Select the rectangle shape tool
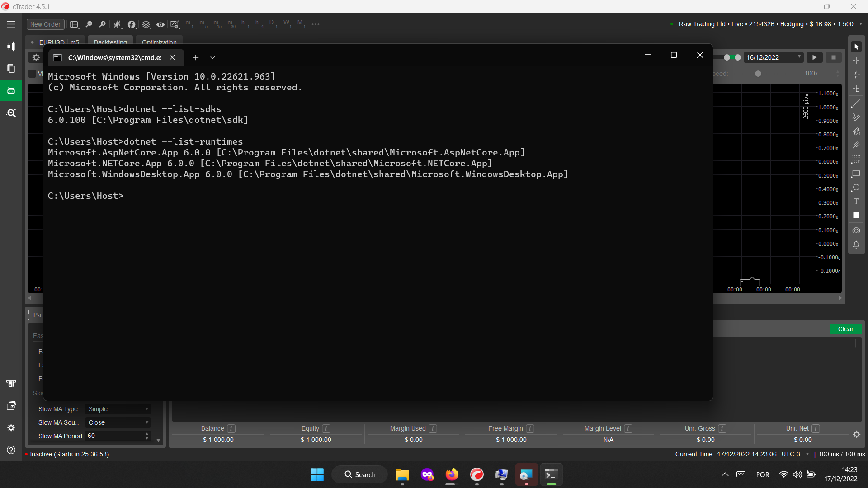Screen dimensions: 868x488 point(856,174)
